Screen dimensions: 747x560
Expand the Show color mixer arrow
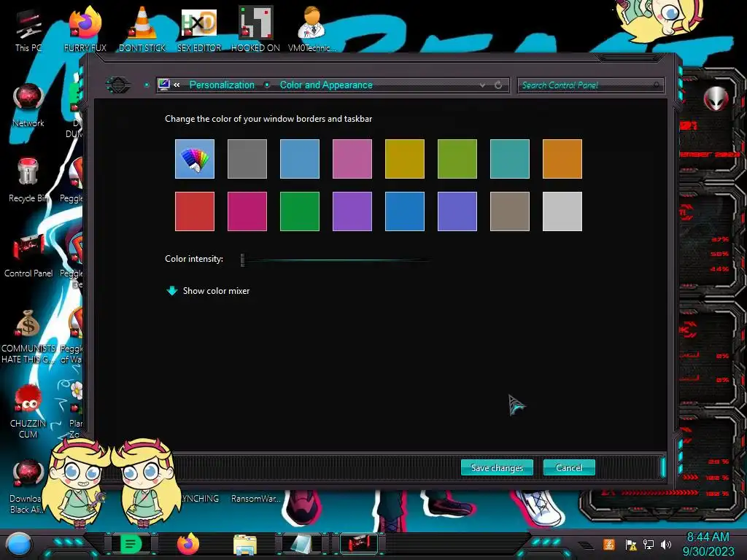click(172, 290)
